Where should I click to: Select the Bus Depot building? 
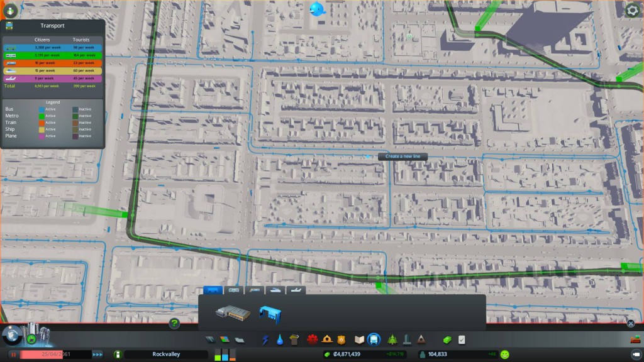pos(233,314)
